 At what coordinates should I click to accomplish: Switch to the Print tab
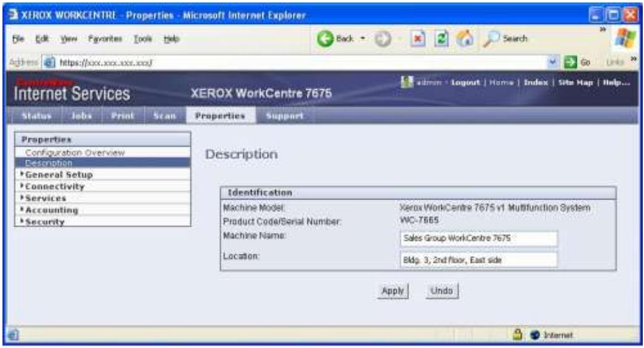(x=123, y=116)
